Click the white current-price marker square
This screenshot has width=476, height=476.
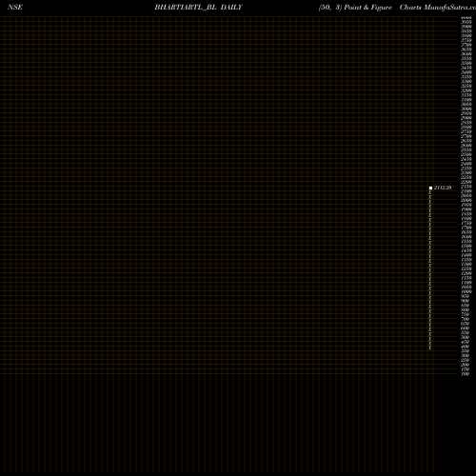pos(430,188)
